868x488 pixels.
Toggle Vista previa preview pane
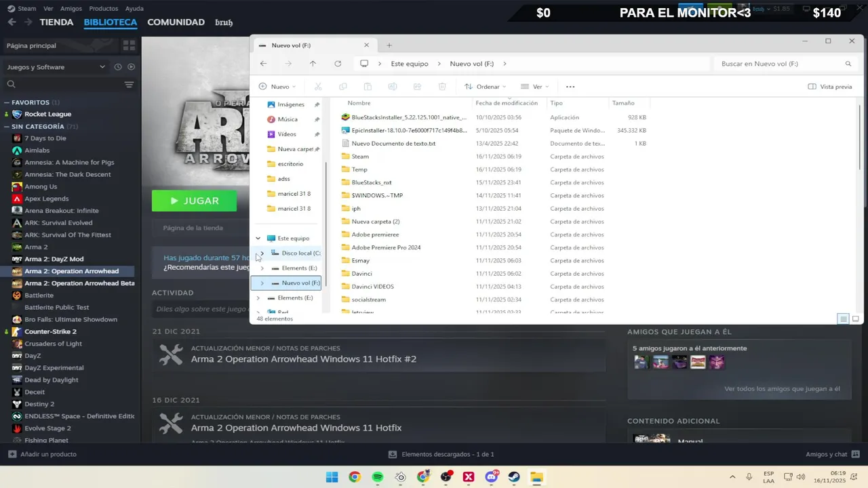point(830,87)
